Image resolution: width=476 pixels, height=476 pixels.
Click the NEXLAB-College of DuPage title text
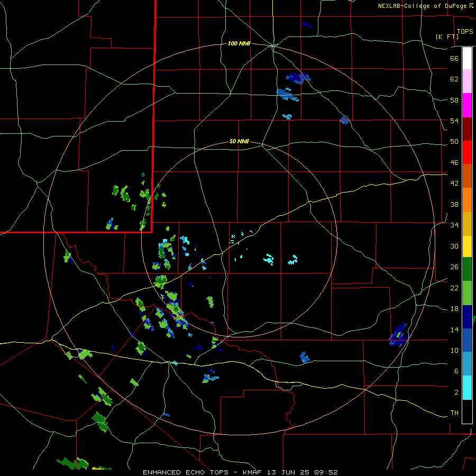point(422,6)
